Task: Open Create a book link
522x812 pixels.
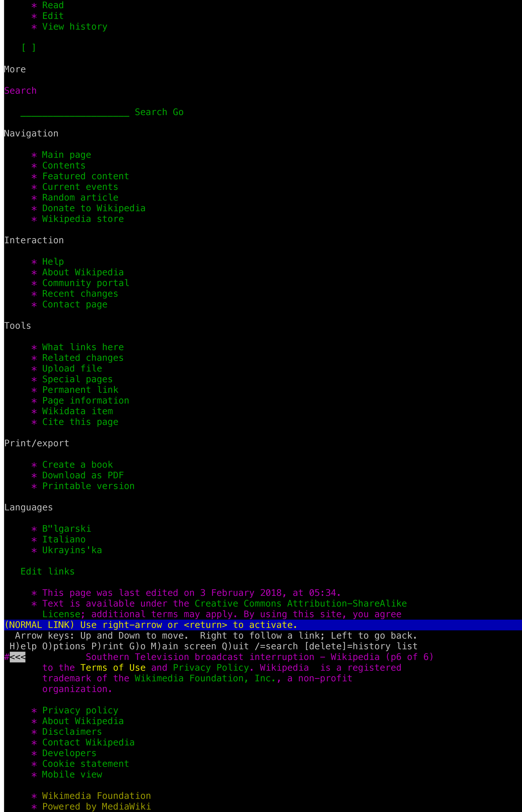Action: [77, 465]
